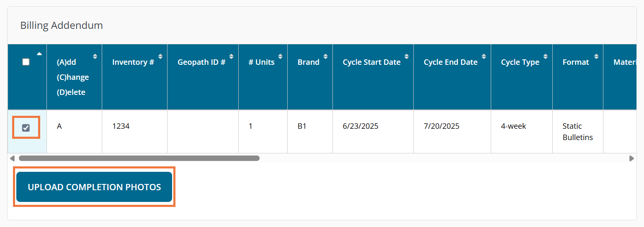Click the Upload Completion Photos button
644x227 pixels.
pyautogui.click(x=94, y=187)
